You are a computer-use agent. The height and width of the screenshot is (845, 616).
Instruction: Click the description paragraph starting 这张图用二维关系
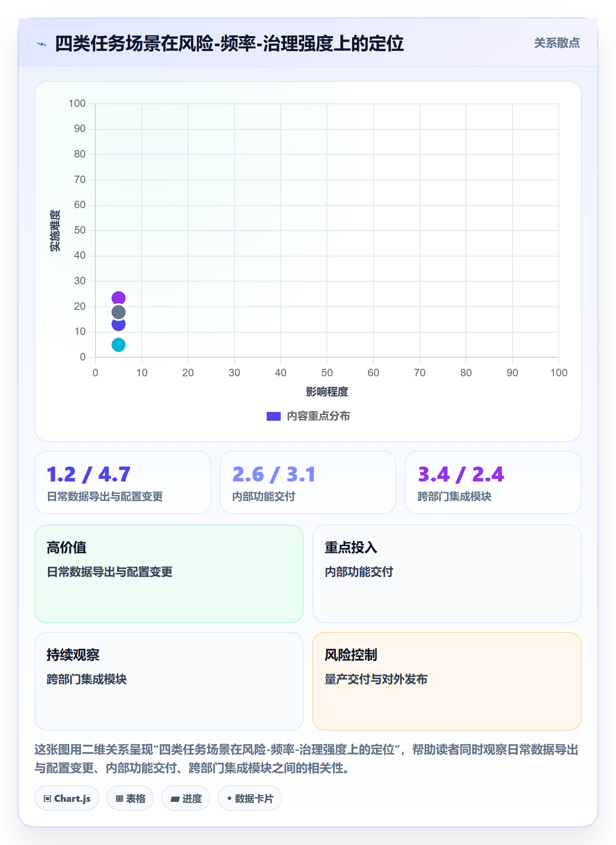coord(307,759)
